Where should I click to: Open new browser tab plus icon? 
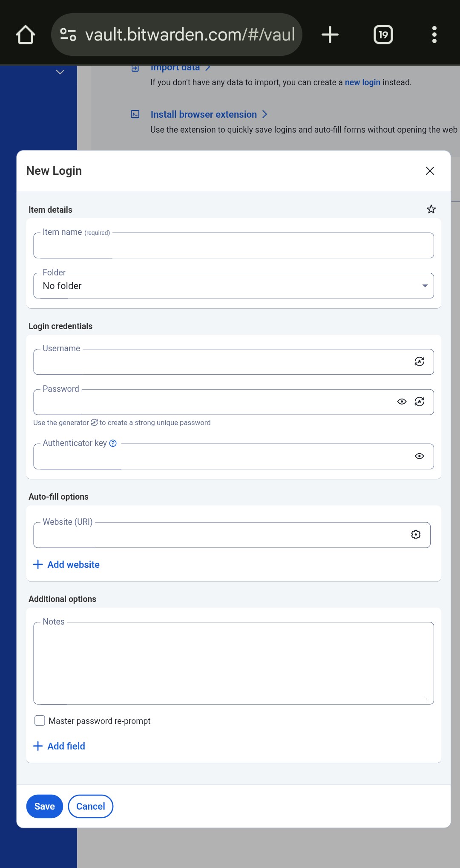pos(330,35)
